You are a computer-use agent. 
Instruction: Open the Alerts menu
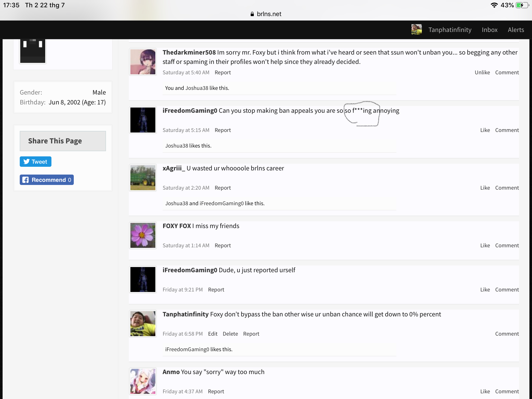pyautogui.click(x=516, y=30)
